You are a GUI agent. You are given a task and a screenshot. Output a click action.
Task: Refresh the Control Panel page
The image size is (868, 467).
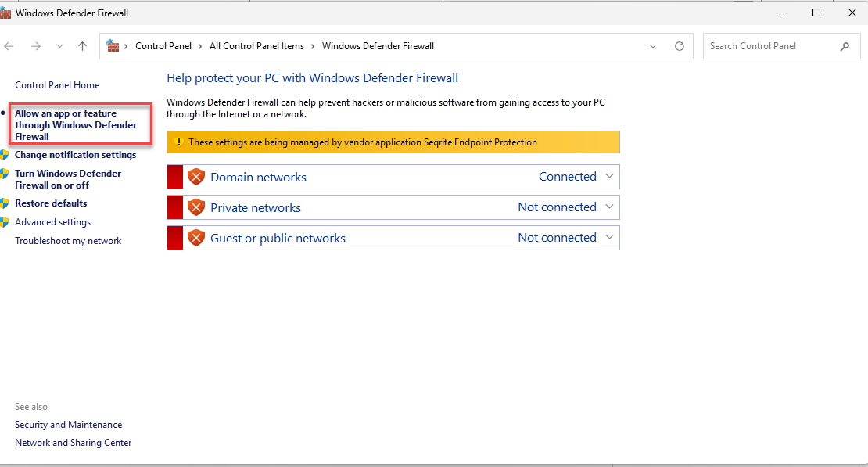pyautogui.click(x=680, y=46)
